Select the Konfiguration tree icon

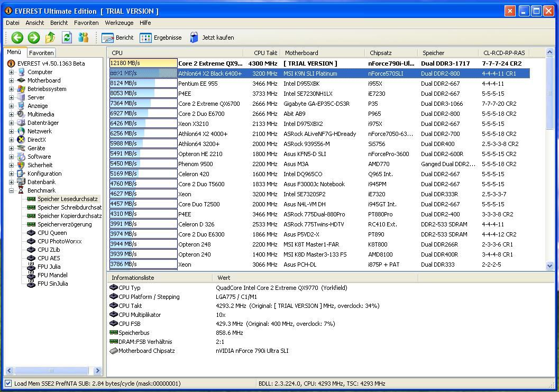21,174
